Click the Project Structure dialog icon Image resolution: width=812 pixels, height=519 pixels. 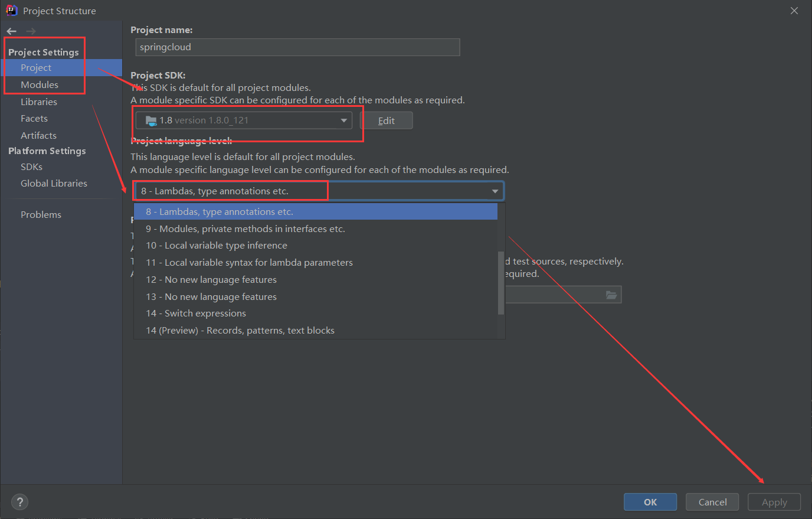click(11, 10)
